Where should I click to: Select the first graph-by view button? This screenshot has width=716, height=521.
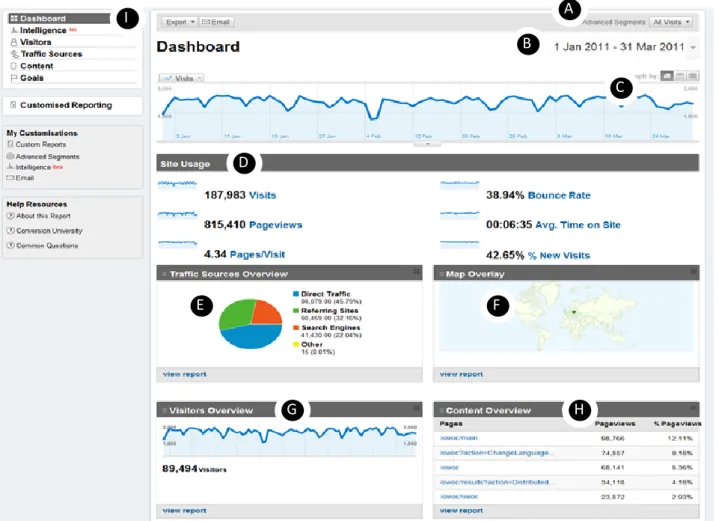pyautogui.click(x=667, y=76)
